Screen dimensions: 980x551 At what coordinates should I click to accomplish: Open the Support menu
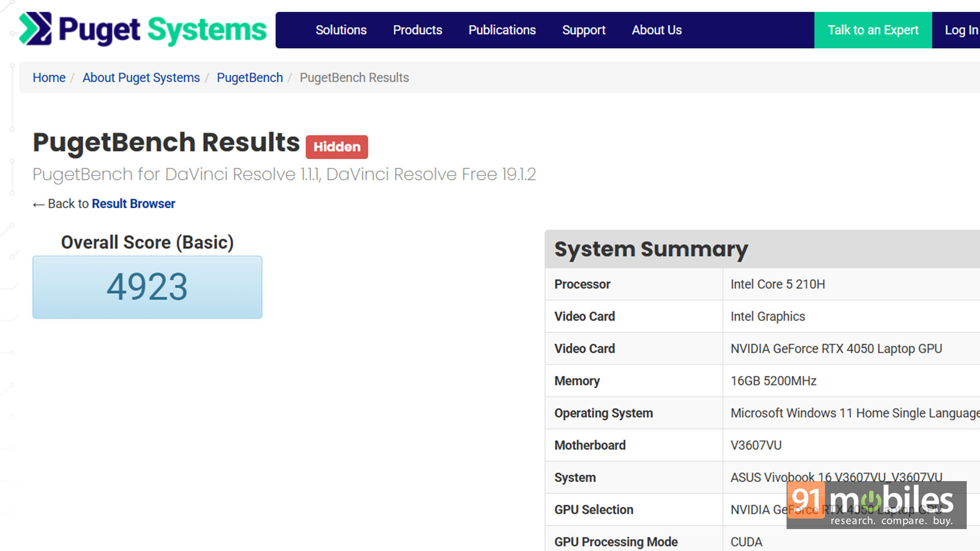(x=584, y=30)
